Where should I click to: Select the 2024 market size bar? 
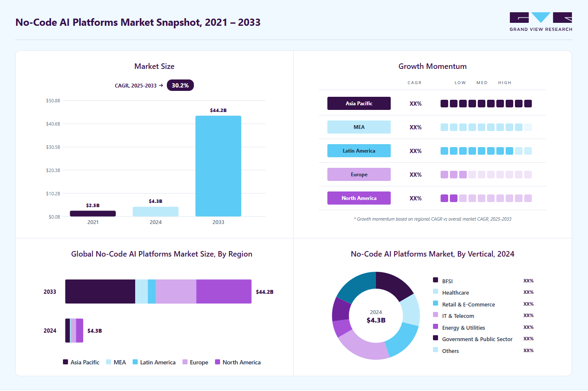[x=155, y=211]
